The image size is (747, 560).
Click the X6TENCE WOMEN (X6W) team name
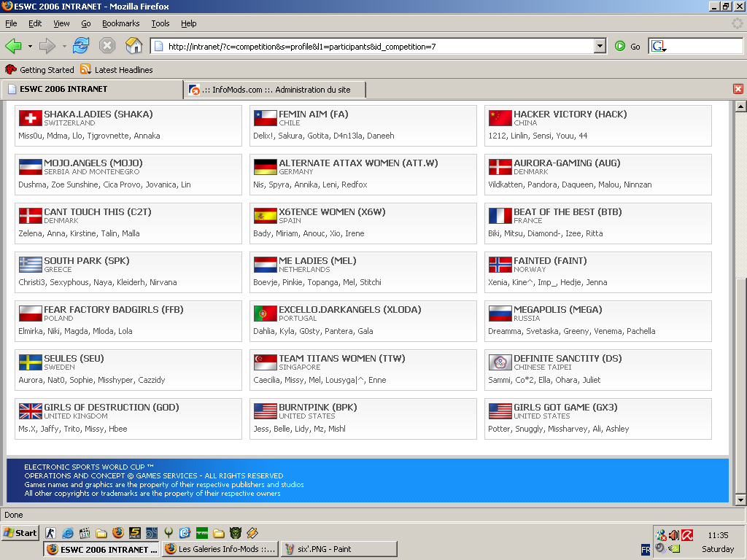[332, 212]
